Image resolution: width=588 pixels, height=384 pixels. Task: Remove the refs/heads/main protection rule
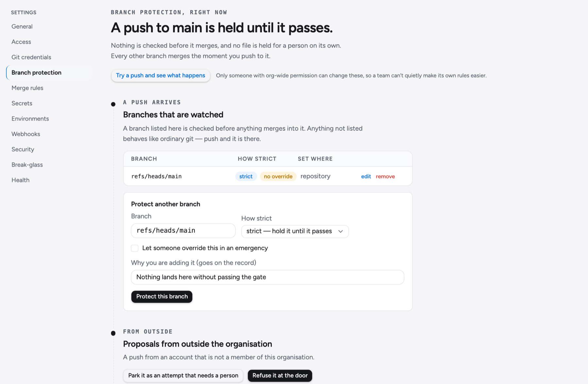click(385, 177)
